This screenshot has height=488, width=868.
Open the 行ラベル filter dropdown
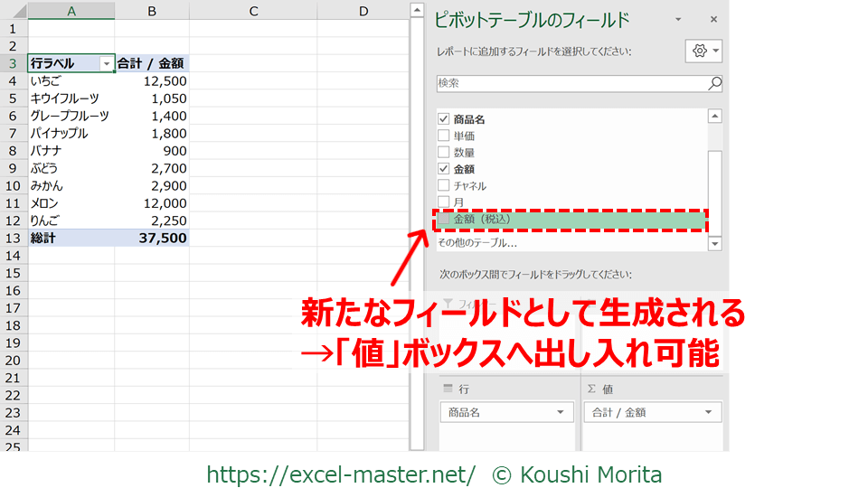(x=107, y=64)
